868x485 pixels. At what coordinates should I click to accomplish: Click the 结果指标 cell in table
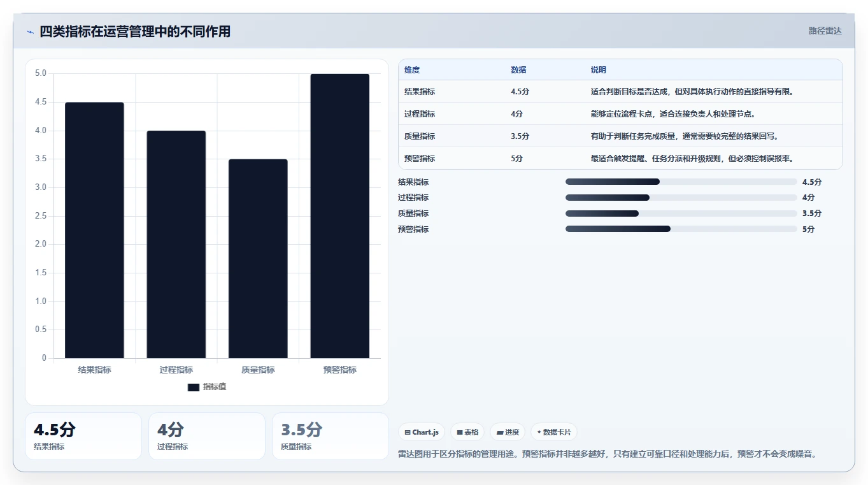click(420, 92)
